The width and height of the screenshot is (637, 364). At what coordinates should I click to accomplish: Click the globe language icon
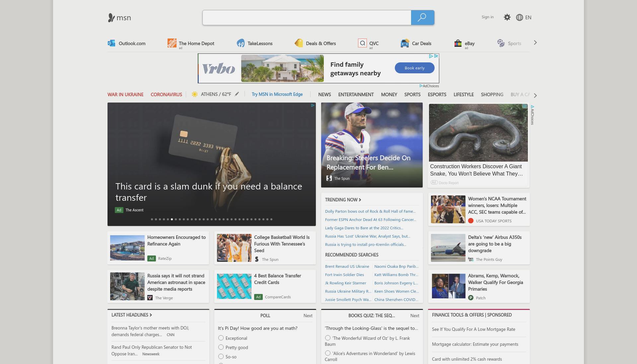520,18
